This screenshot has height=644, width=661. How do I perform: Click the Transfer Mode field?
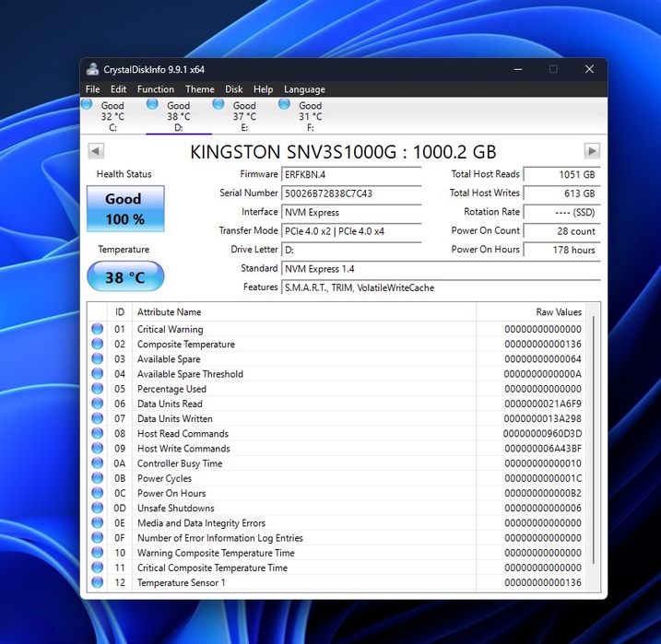click(351, 231)
